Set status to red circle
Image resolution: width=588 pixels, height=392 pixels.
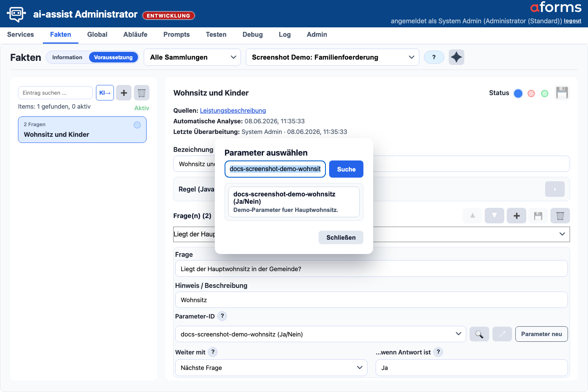tap(531, 94)
